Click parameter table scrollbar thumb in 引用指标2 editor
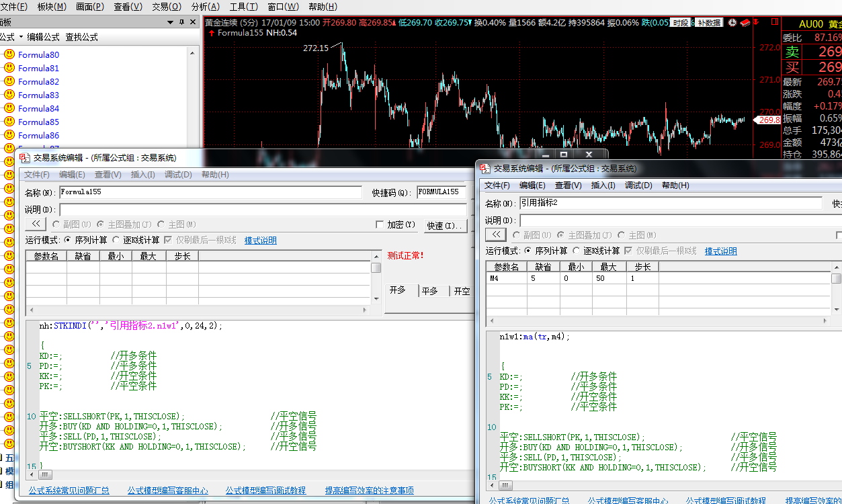The image size is (842, 504). click(x=837, y=278)
